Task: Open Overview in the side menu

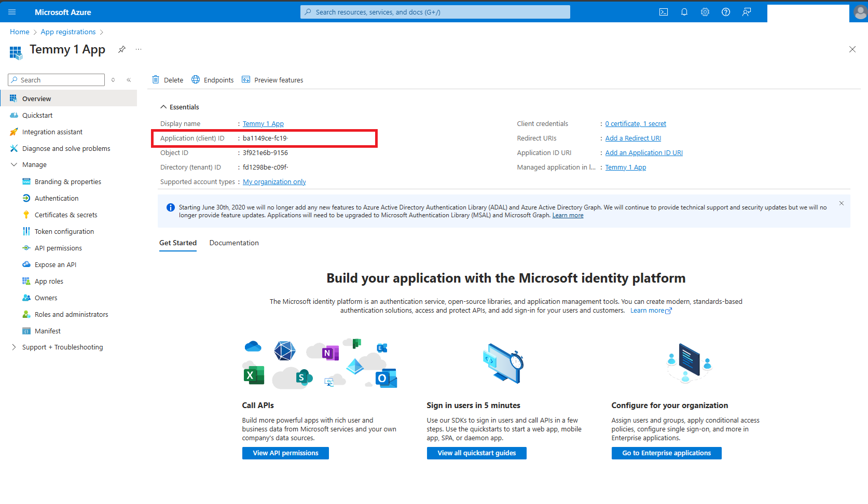Action: 68,99
